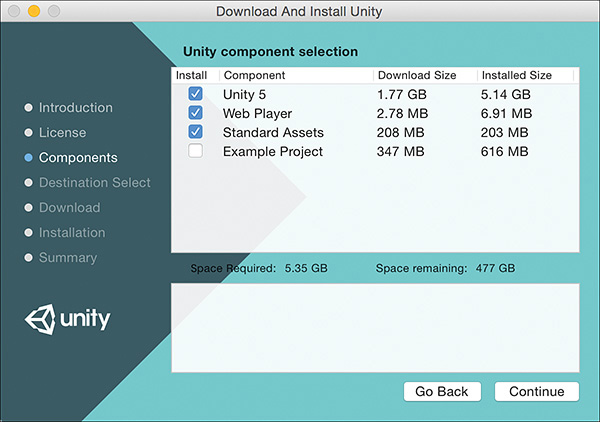Click the 5.14 GB installed size value
Screen dimensions: 600x422
pos(505,95)
